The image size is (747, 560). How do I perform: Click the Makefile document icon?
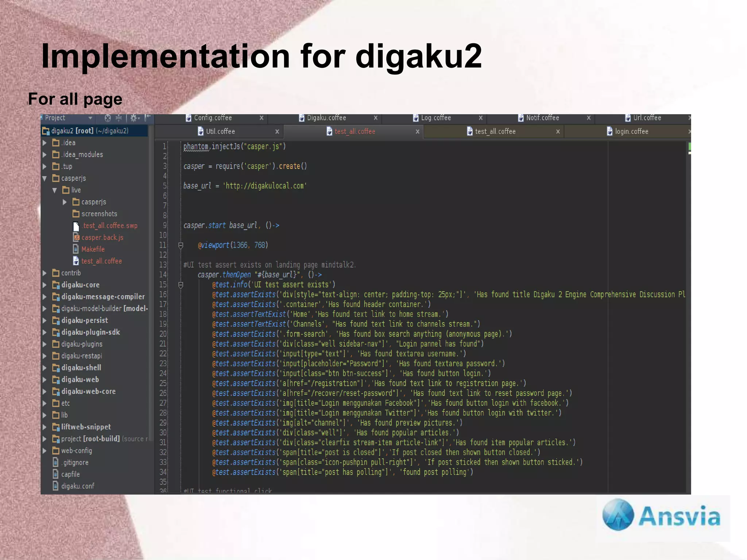click(x=76, y=249)
